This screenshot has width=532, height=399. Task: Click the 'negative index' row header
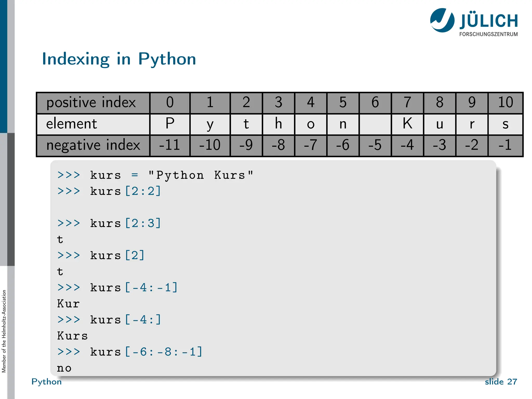click(x=93, y=145)
